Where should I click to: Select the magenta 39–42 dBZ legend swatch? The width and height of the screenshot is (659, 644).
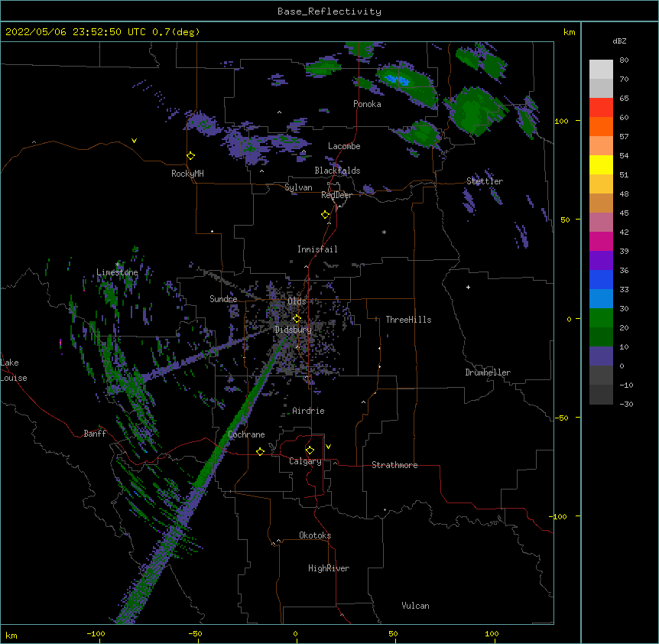click(601, 241)
